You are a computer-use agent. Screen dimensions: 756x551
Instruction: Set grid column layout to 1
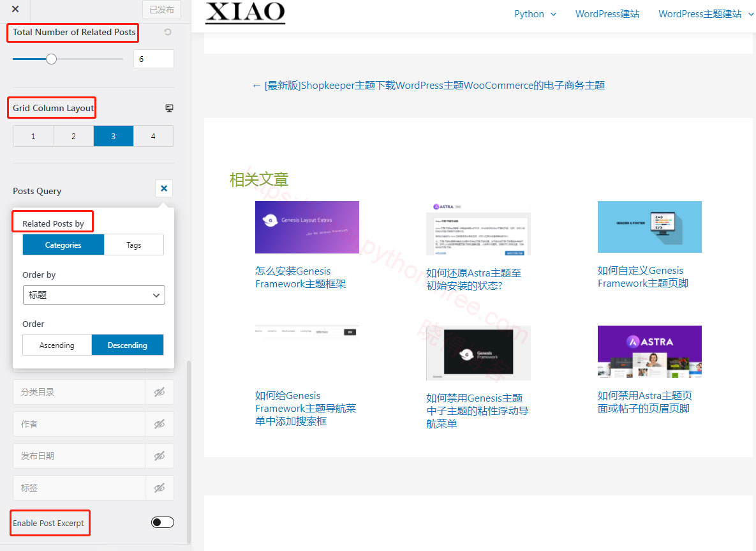33,136
